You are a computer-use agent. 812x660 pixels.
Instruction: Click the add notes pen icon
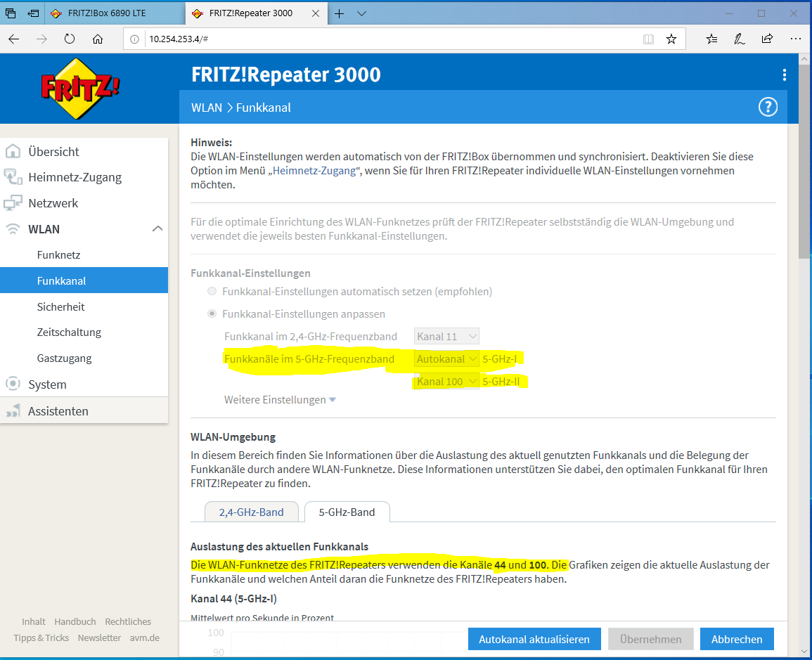click(x=740, y=39)
